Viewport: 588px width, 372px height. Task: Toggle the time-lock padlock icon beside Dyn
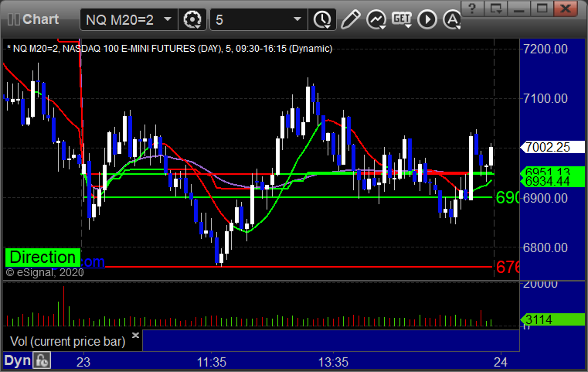point(42,360)
